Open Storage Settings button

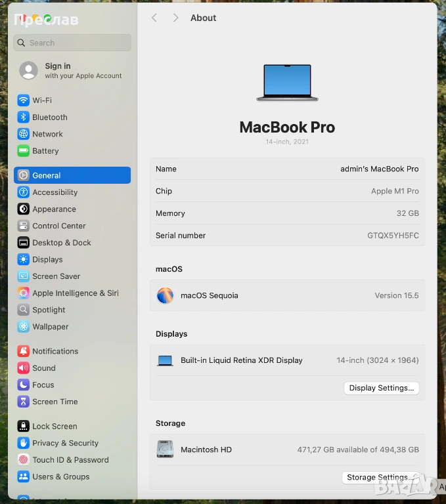pos(380,478)
